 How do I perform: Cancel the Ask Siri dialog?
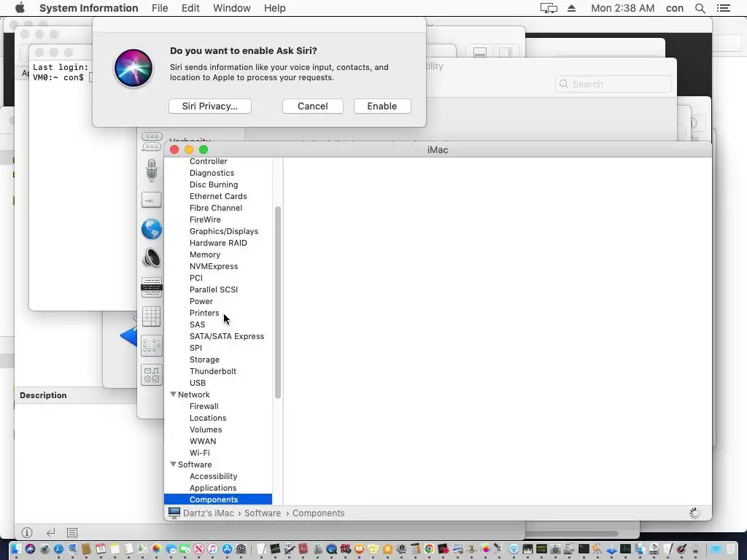pos(312,106)
